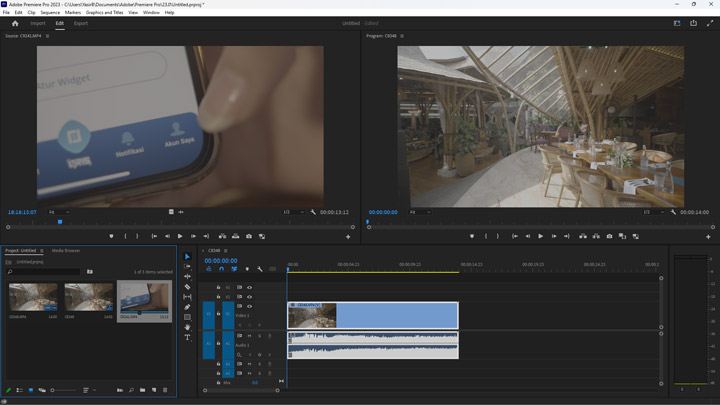Toggle lock on Video 1 track

click(219, 313)
